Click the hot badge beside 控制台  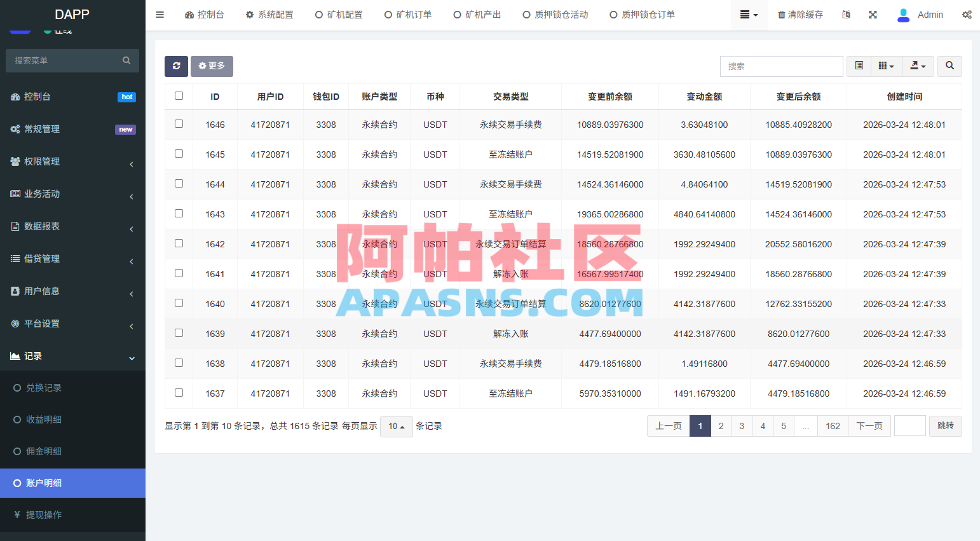pyautogui.click(x=127, y=97)
